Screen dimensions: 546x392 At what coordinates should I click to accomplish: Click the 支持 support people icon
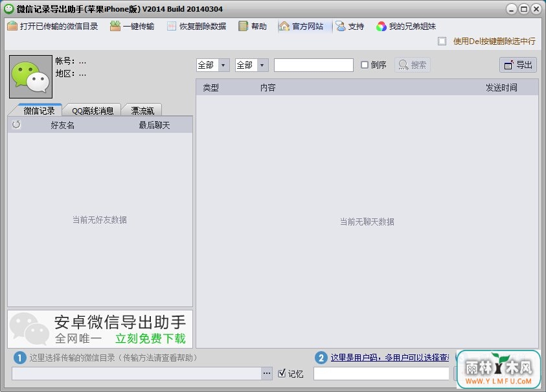pos(341,26)
